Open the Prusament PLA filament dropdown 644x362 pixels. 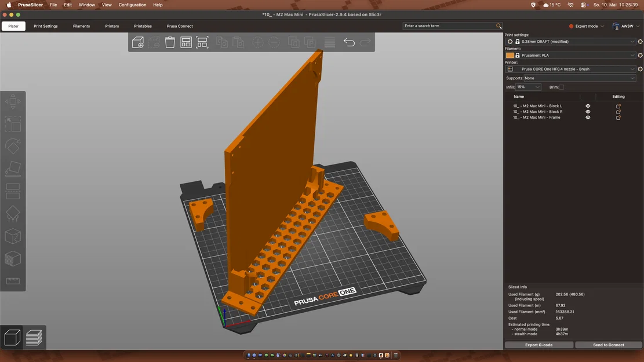coord(571,55)
